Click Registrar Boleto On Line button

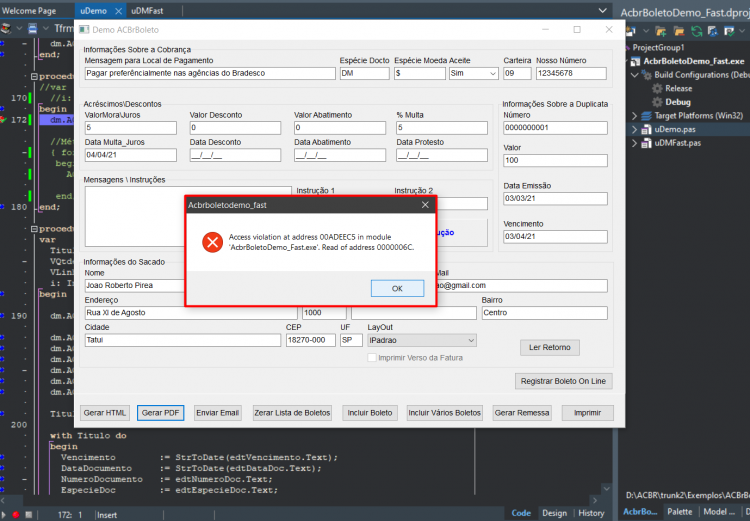[563, 381]
